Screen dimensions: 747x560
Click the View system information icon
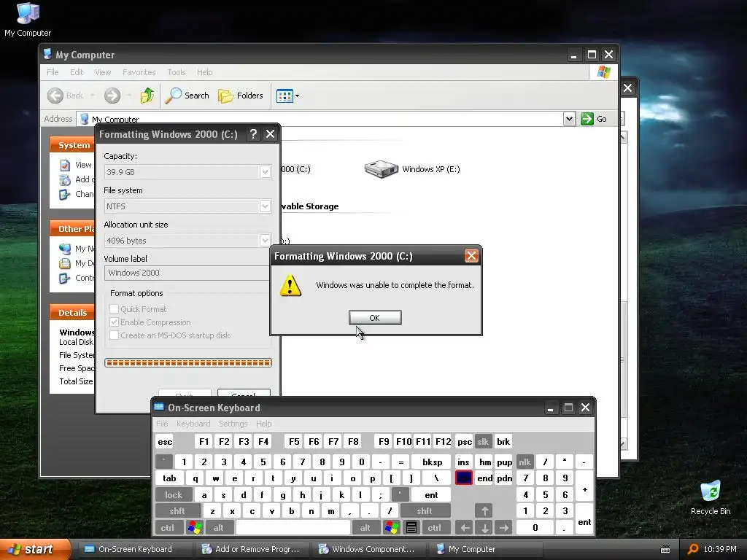point(65,166)
